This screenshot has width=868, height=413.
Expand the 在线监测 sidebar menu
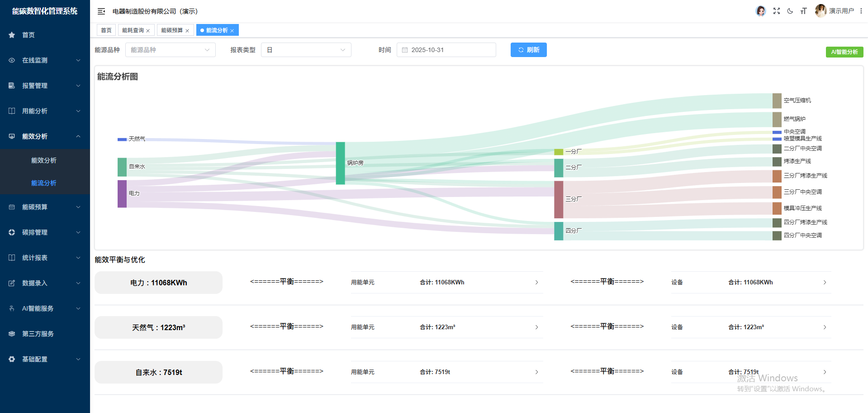(45, 60)
